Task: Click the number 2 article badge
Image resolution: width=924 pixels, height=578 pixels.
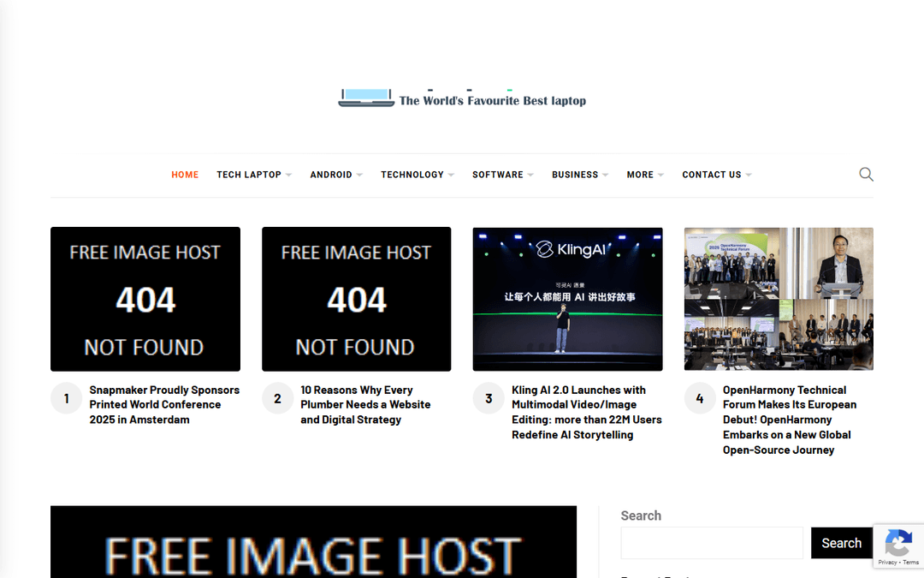Action: pos(277,399)
